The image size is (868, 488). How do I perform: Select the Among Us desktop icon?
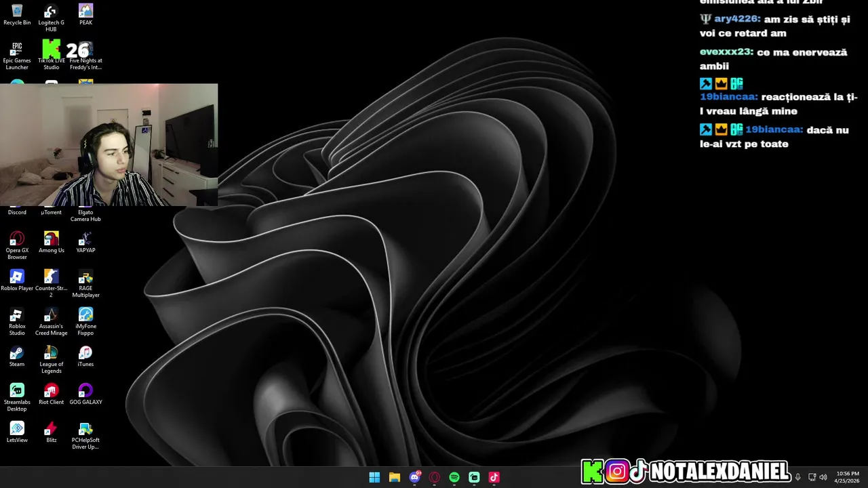pyautogui.click(x=51, y=242)
